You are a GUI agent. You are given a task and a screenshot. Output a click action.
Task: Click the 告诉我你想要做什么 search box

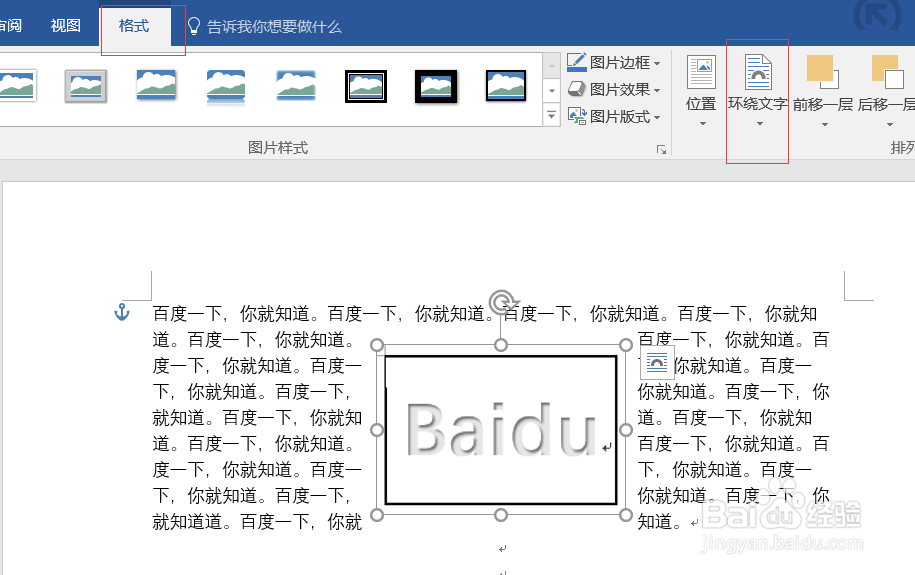[x=274, y=27]
